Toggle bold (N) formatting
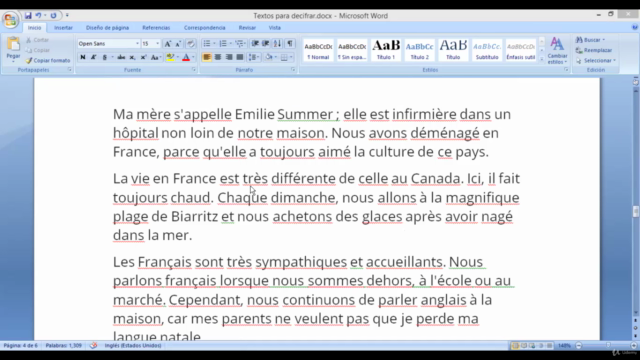 pos(83,57)
